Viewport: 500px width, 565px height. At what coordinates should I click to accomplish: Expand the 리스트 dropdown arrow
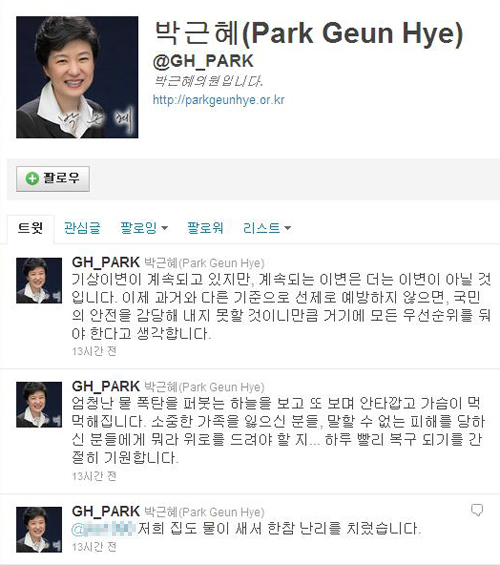pyautogui.click(x=287, y=228)
